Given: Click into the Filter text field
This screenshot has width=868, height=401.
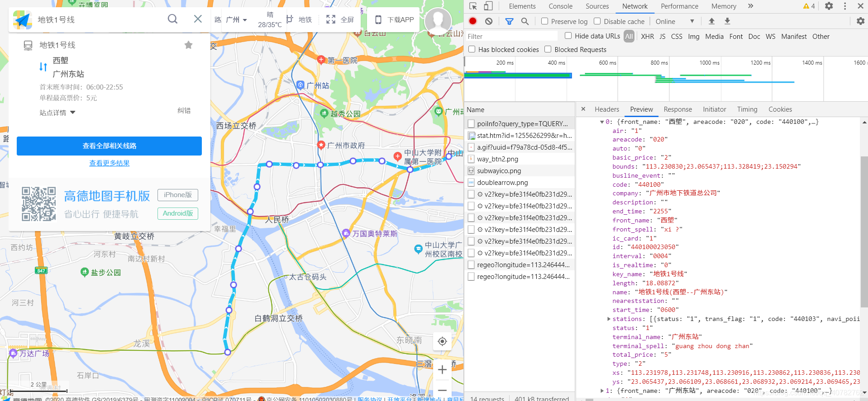Looking at the screenshot, I should point(511,36).
